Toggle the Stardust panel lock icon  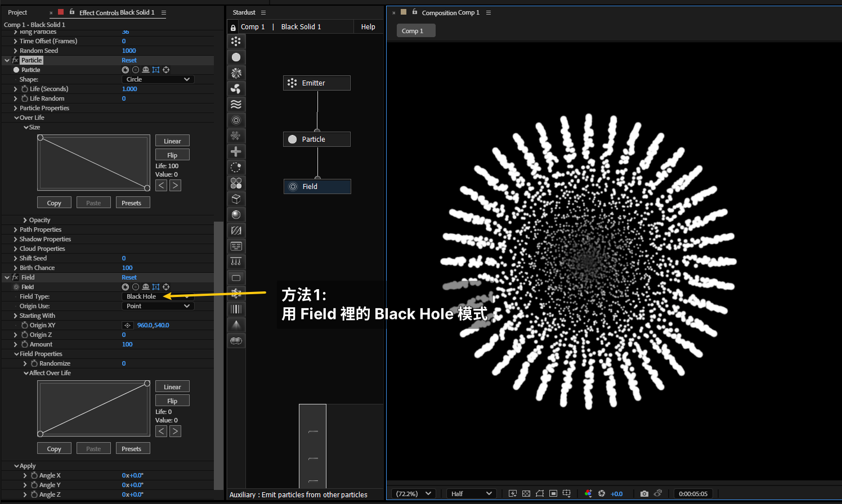pyautogui.click(x=233, y=28)
